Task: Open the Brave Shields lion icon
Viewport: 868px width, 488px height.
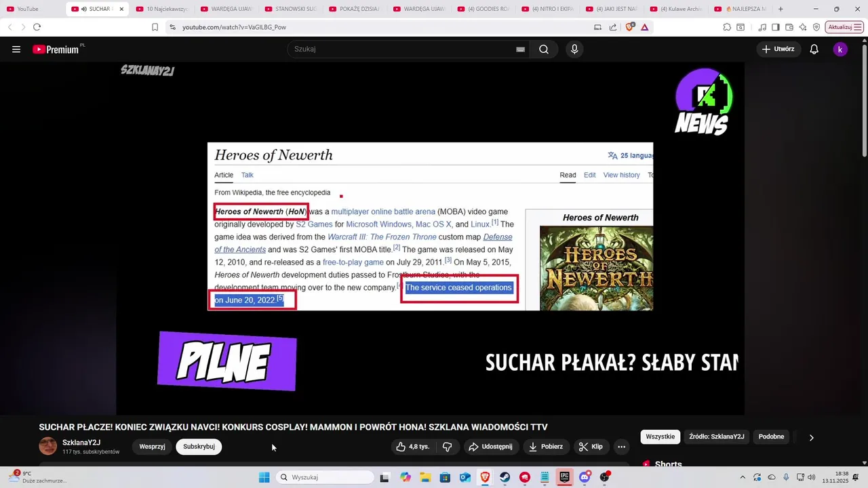Action: (x=629, y=27)
